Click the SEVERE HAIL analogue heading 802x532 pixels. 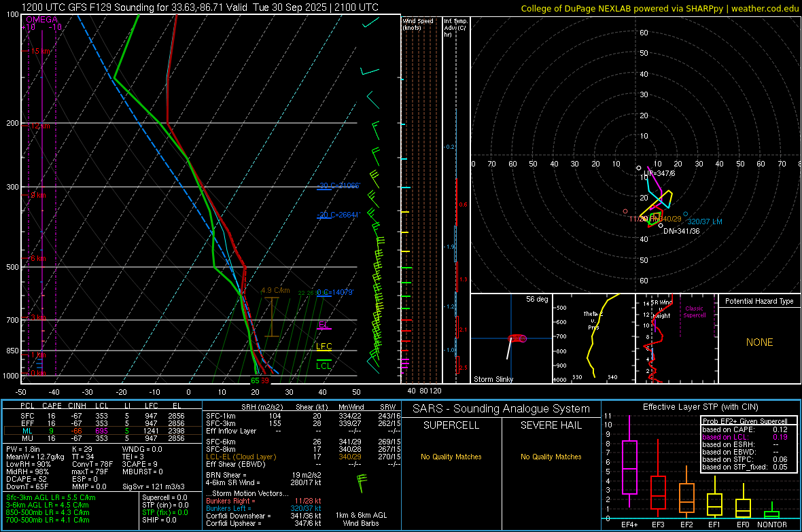(551, 425)
